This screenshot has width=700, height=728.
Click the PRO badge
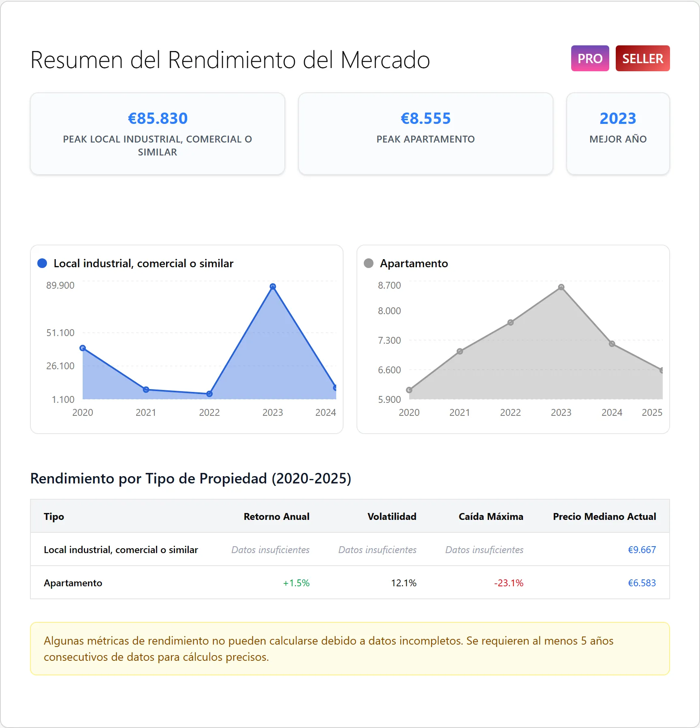[x=590, y=58]
